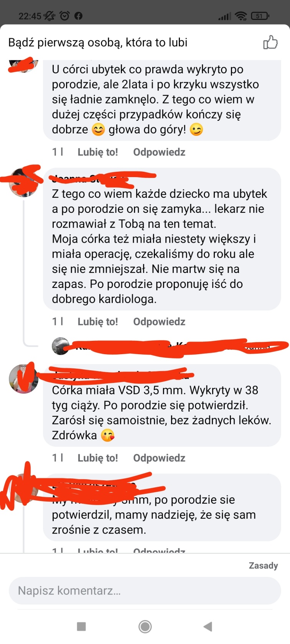Viewport: 290px width, 644px height.
Task: Tap the Wi-Fi signal status icon
Action: [241, 16]
